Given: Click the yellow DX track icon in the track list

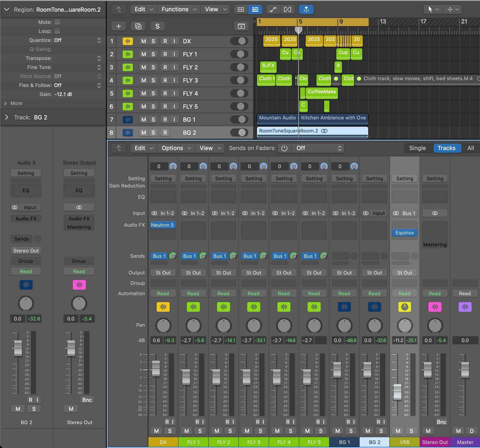Looking at the screenshot, I should click(x=128, y=41).
